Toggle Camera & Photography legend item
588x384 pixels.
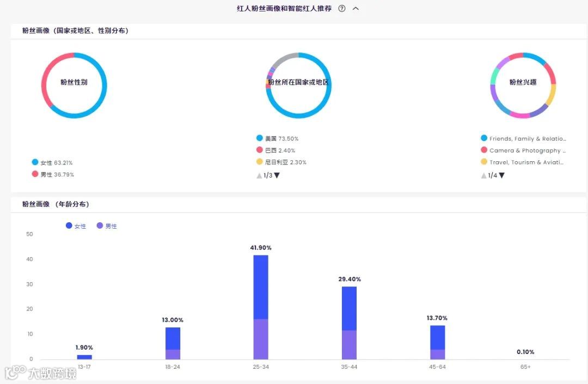(x=524, y=150)
